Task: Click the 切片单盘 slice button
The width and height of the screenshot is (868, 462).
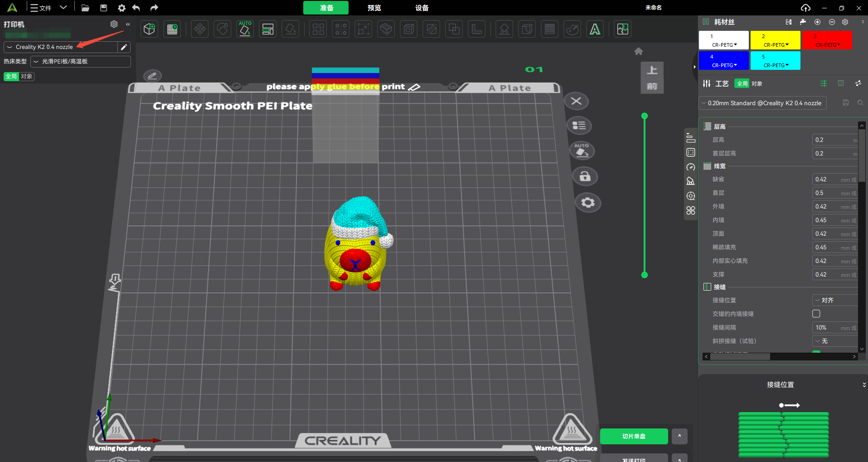Action: [x=634, y=436]
